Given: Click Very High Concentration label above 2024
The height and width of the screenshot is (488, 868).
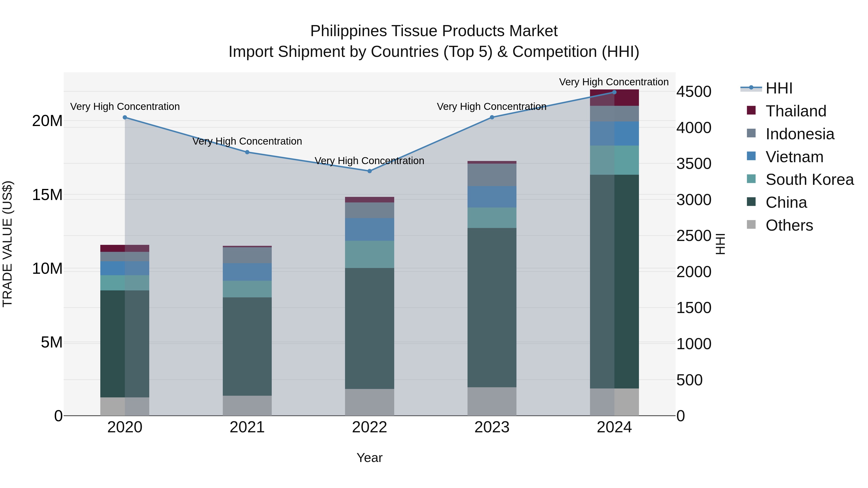Looking at the screenshot, I should (x=614, y=82).
